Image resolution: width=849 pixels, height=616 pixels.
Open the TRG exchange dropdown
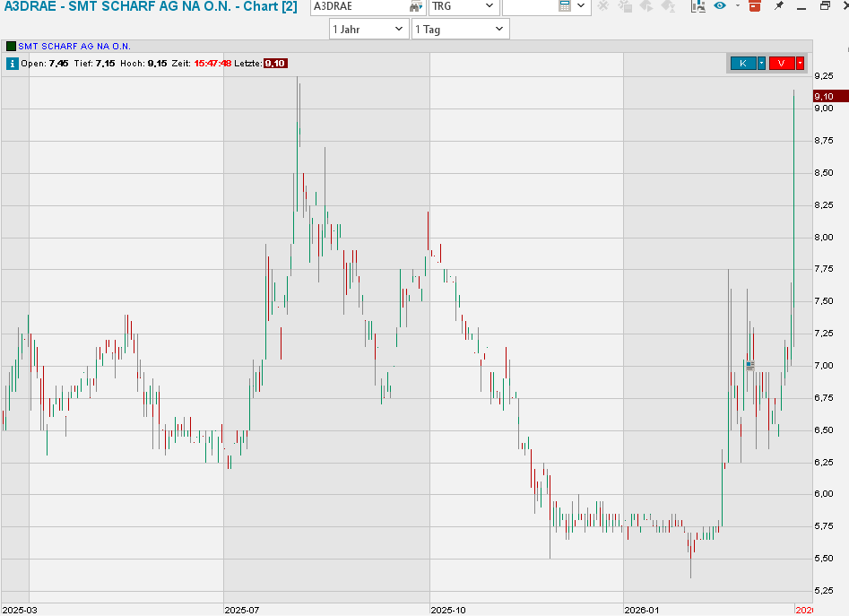[464, 6]
